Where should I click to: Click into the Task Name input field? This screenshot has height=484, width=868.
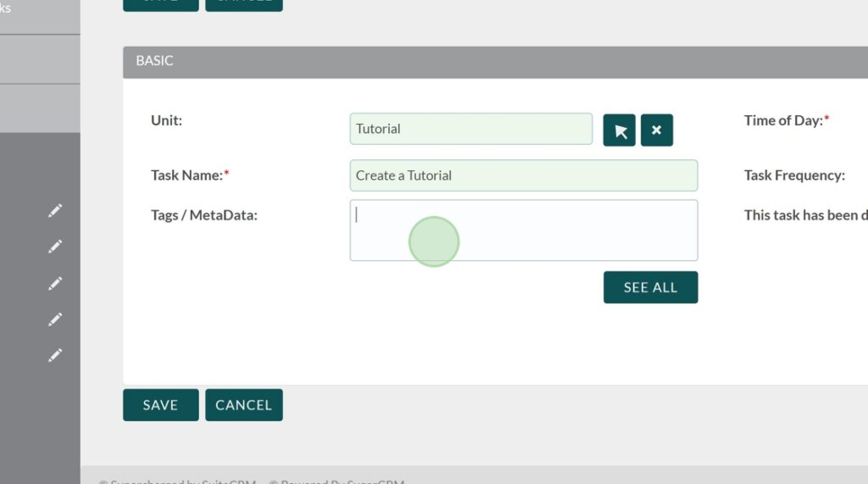(x=523, y=175)
